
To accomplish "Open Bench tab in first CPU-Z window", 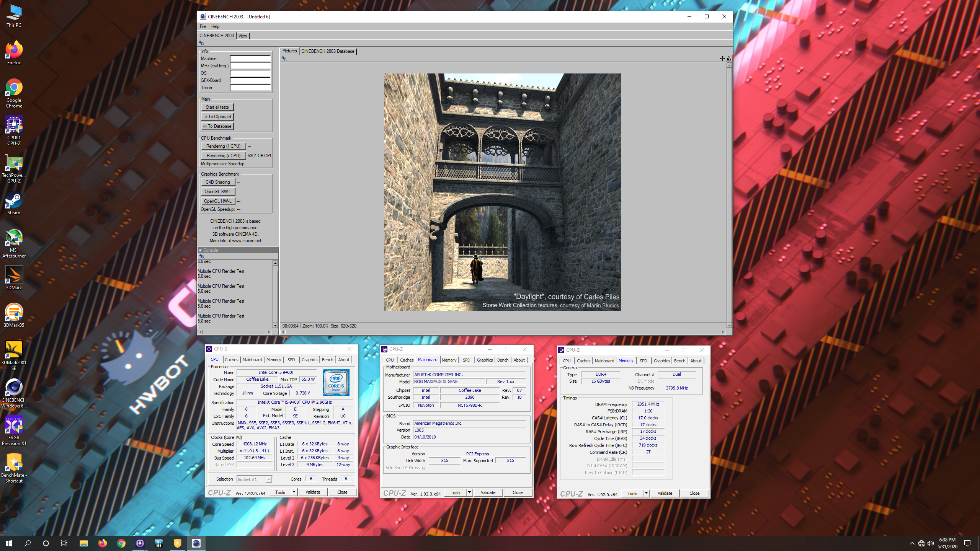I will (x=327, y=360).
